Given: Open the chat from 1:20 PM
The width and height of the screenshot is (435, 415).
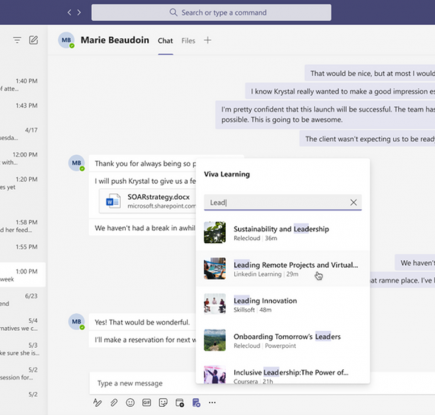Looking at the screenshot, I should (23, 183).
